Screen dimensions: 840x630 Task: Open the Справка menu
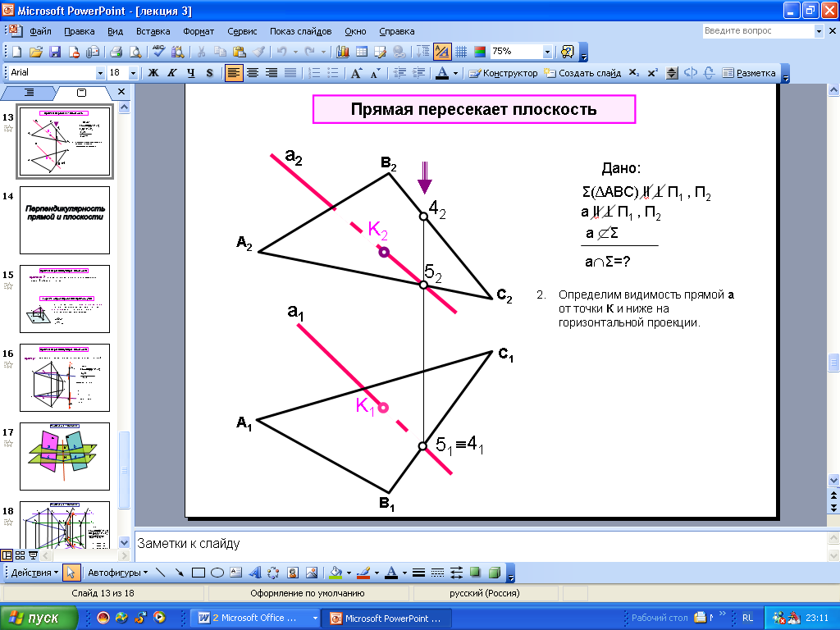tap(396, 31)
